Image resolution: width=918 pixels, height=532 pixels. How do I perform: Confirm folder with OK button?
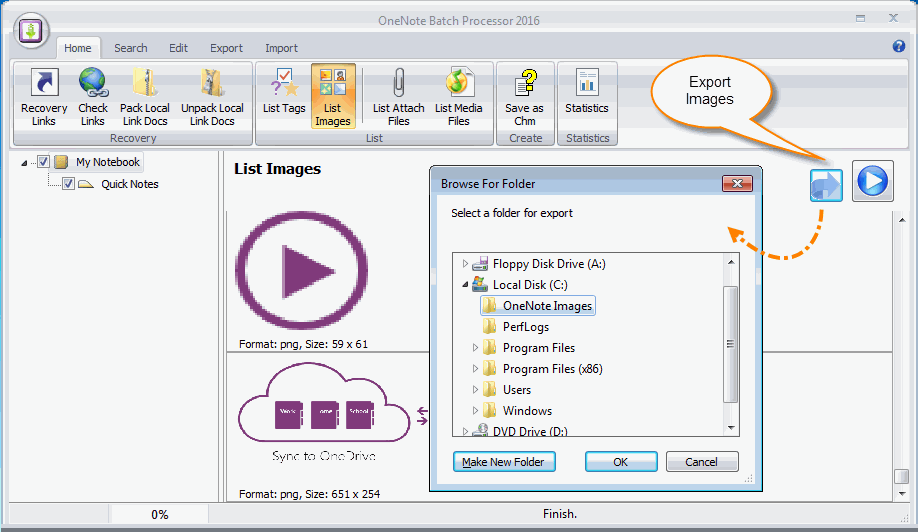[621, 462]
